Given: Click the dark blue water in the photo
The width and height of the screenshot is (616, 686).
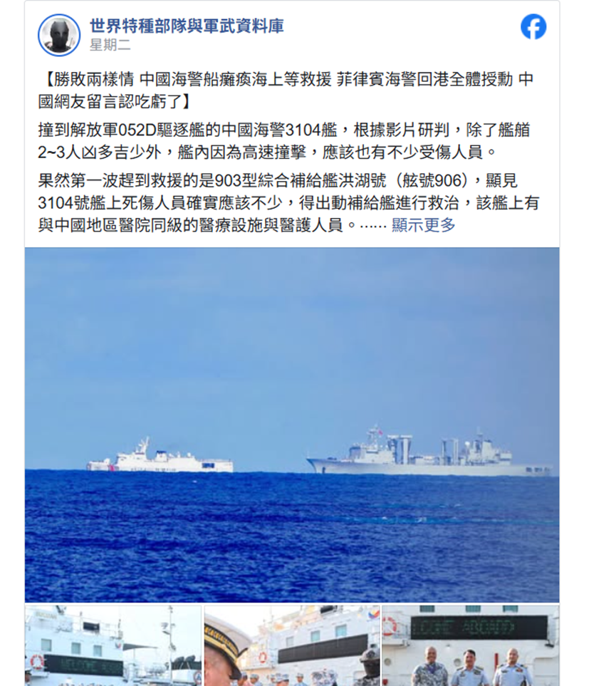Looking at the screenshot, I should click(x=292, y=538).
